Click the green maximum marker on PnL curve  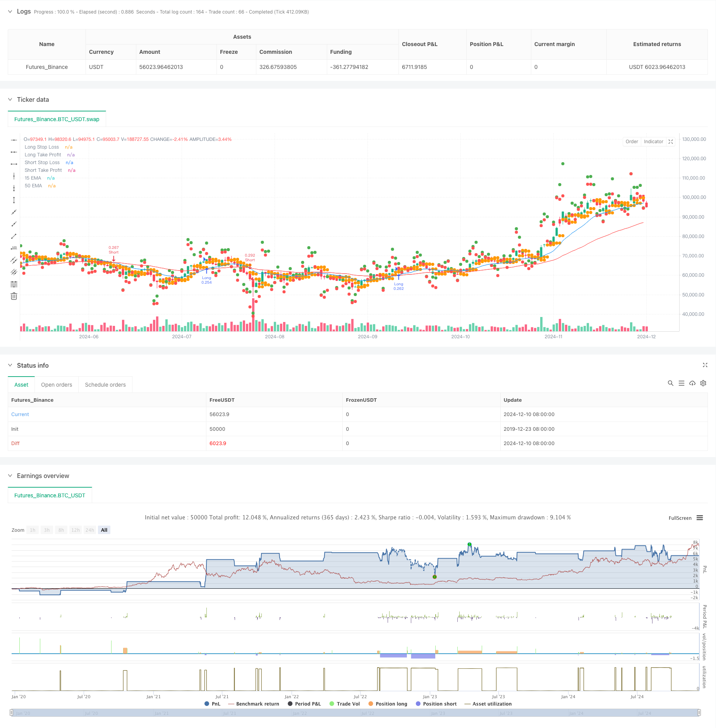click(x=469, y=544)
